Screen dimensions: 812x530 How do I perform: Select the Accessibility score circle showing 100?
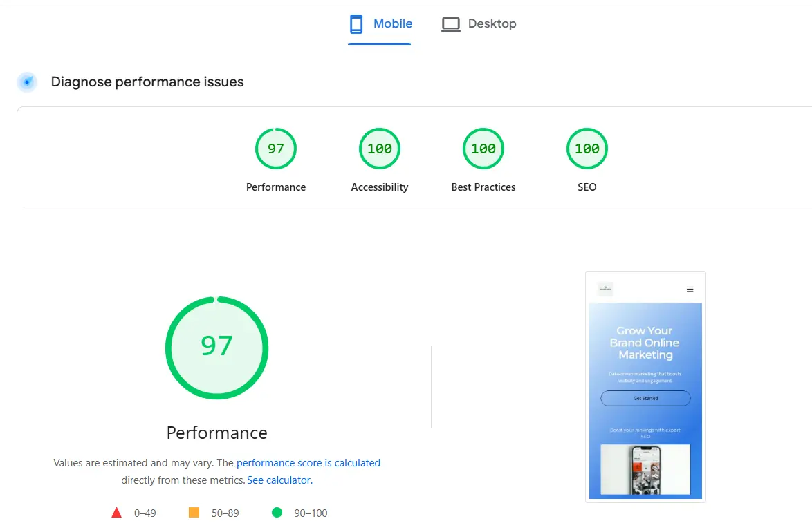coord(379,149)
